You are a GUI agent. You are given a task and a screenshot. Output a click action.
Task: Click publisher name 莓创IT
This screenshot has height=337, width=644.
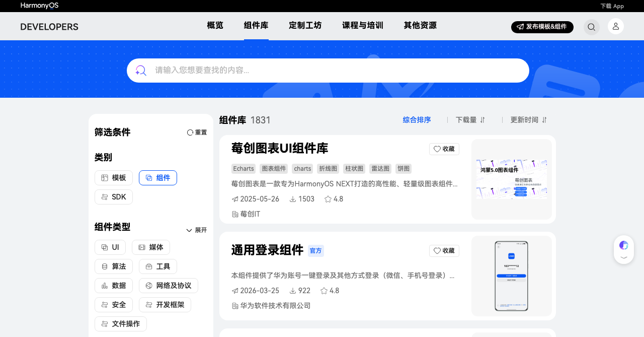click(x=250, y=214)
